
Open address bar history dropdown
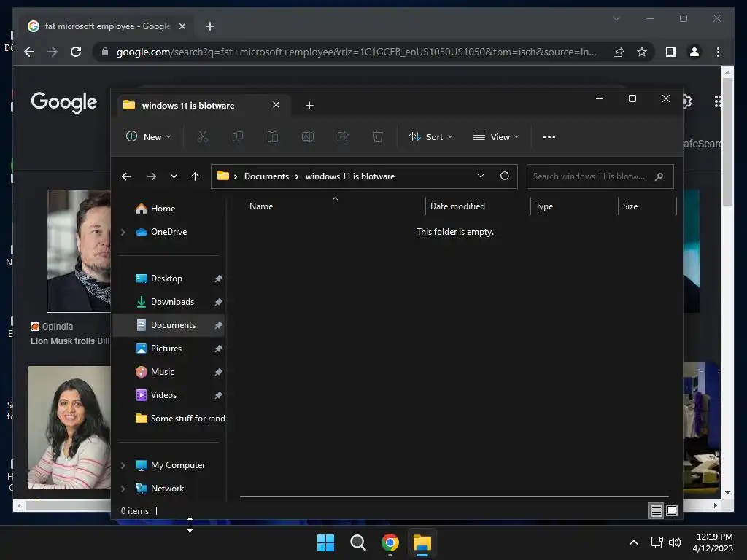(481, 176)
